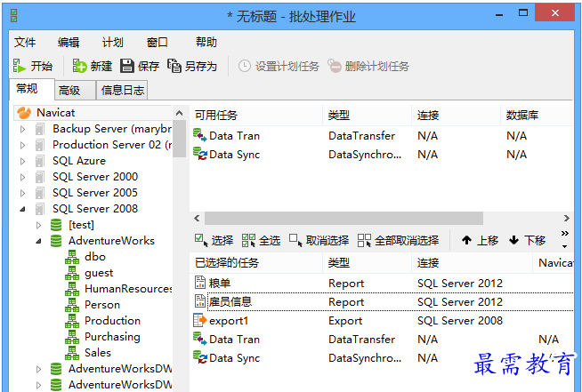Click Data Tran icon in selected tasks
582x392 pixels.
tap(199, 339)
